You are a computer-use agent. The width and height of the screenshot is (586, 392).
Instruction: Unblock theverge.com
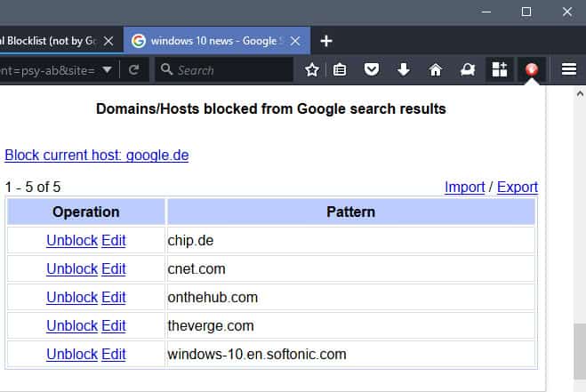[x=72, y=326]
